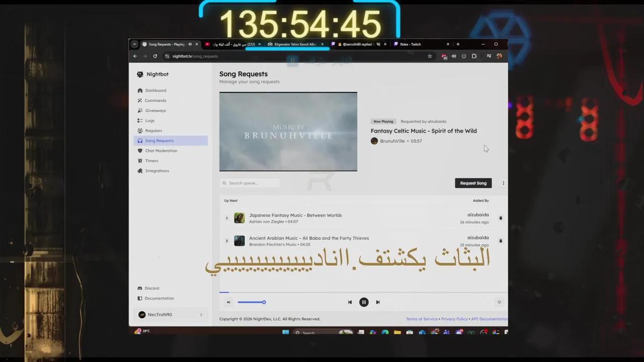Viewport: 644px width, 362px height.
Task: Click the red extension icon with badge
Action: click(x=444, y=56)
